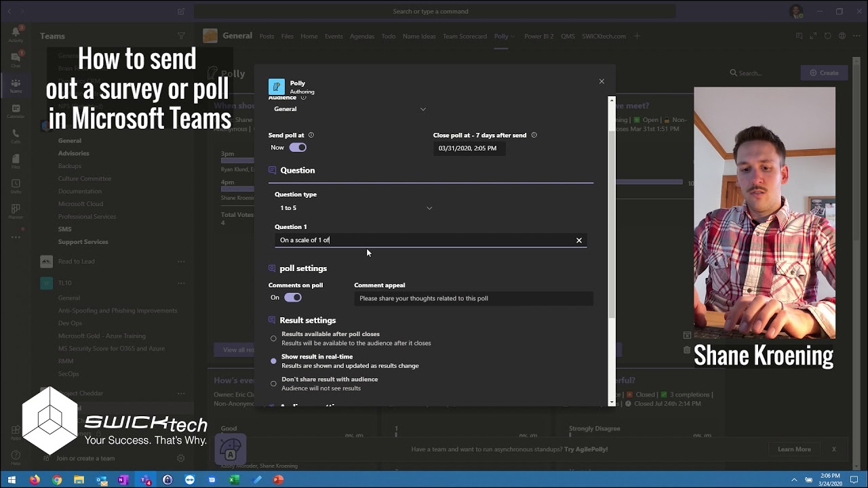Click the Close poll at date field

click(469, 148)
